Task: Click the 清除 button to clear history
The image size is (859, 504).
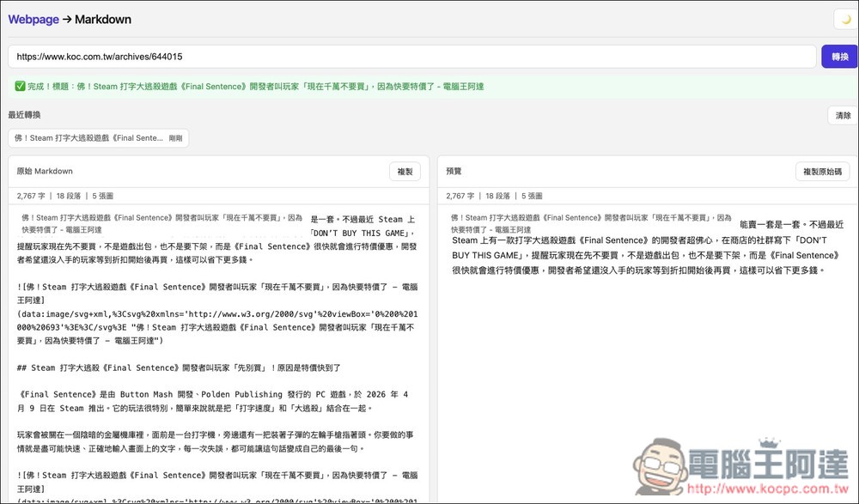Action: [843, 116]
